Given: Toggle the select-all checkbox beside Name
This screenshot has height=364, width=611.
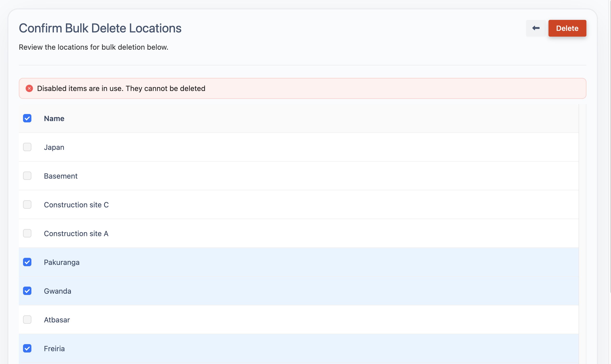Looking at the screenshot, I should click(x=27, y=118).
